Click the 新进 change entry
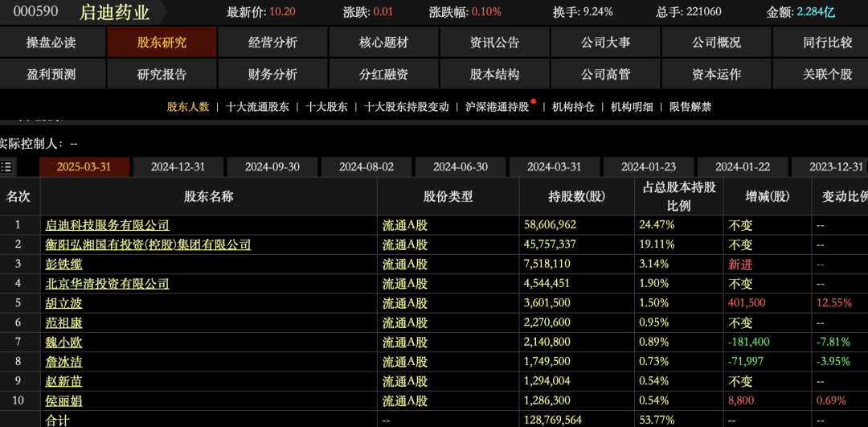 pyautogui.click(x=741, y=265)
